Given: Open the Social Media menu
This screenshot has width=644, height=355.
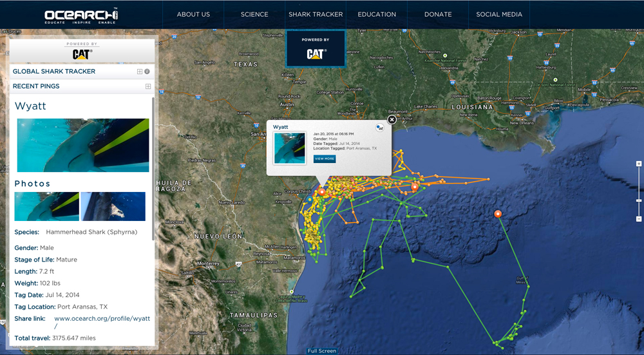Looking at the screenshot, I should 499,14.
